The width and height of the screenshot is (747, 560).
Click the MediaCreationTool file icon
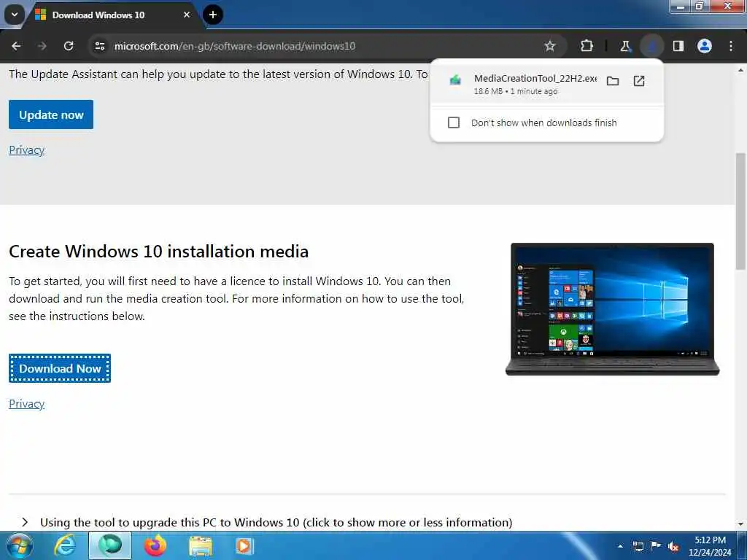click(455, 80)
